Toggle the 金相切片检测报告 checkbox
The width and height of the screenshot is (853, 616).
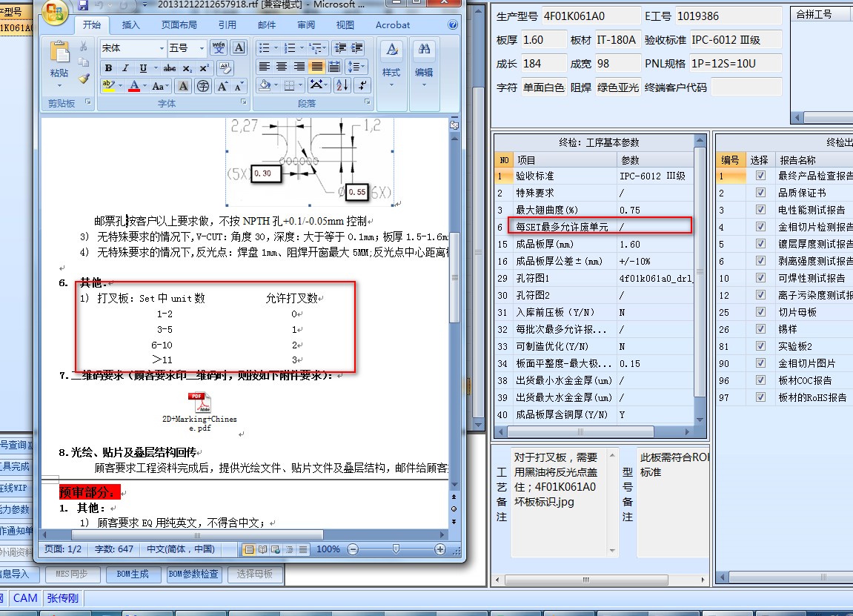pos(760,227)
